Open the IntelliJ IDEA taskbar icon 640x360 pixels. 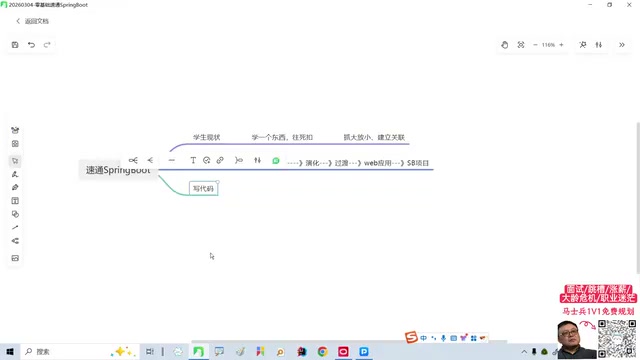coord(302,351)
